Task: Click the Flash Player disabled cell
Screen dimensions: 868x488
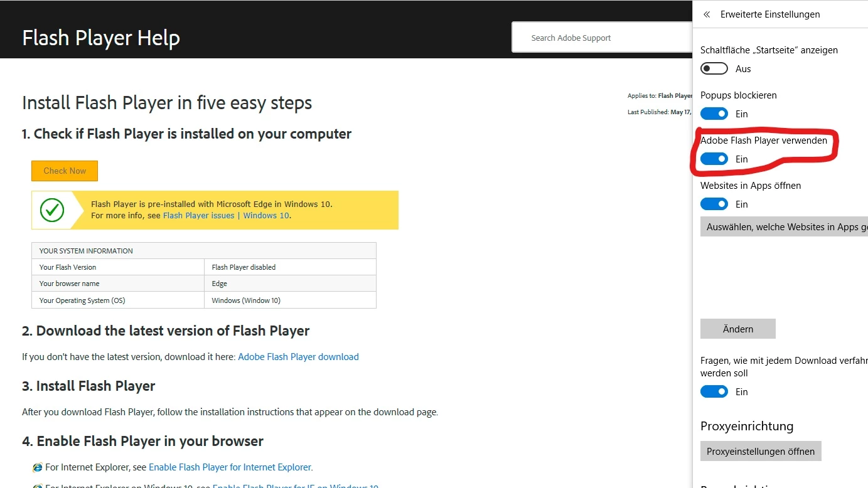Action: click(290, 267)
